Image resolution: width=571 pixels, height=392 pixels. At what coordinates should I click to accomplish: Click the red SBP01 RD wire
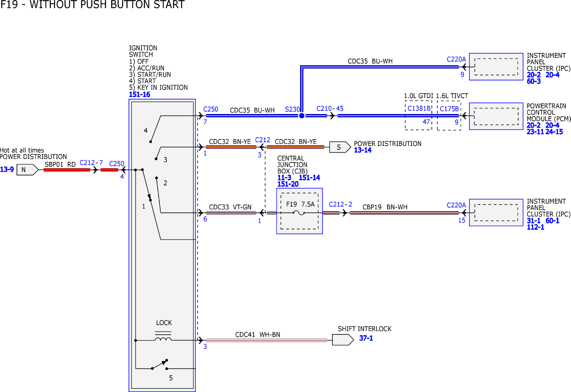point(67,170)
